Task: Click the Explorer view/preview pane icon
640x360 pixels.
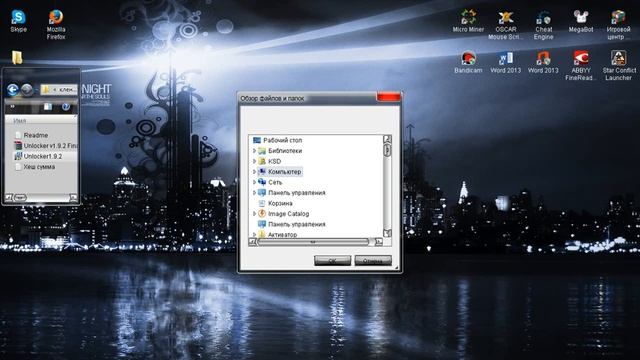Action: click(x=48, y=107)
